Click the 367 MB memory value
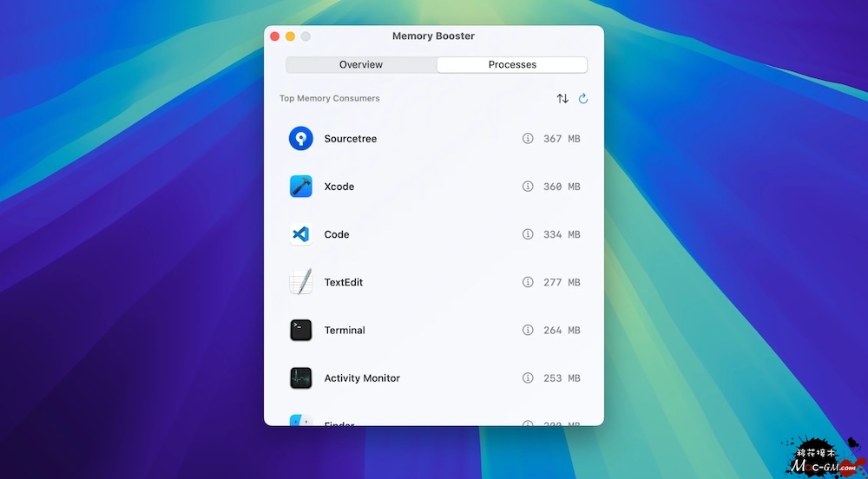Screen dimensions: 868x479 tap(562, 139)
